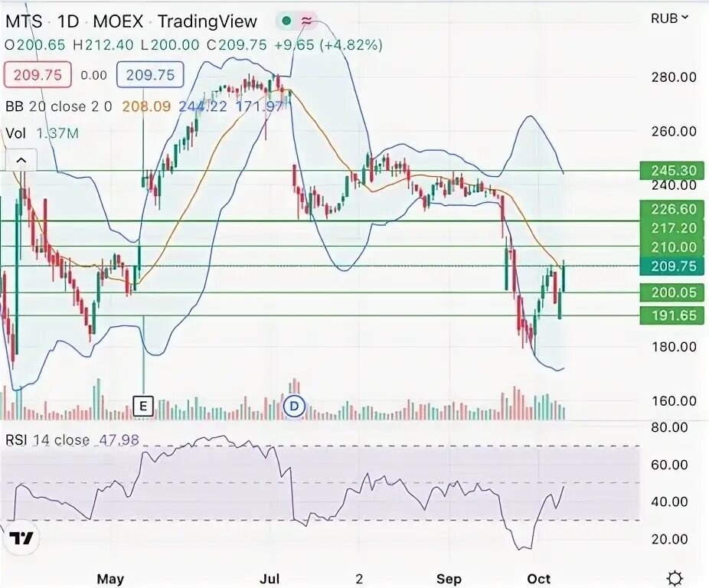Click the TradingView logo icon
The width and height of the screenshot is (709, 588).
point(21,537)
